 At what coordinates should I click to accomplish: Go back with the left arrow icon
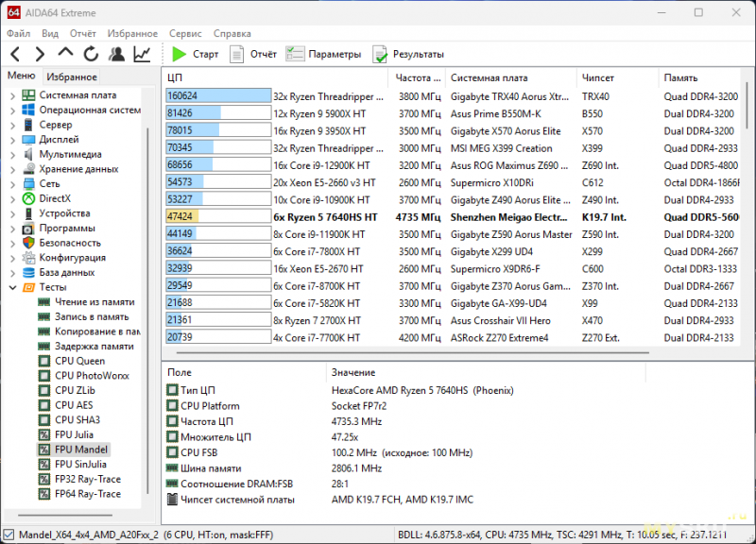coord(15,54)
